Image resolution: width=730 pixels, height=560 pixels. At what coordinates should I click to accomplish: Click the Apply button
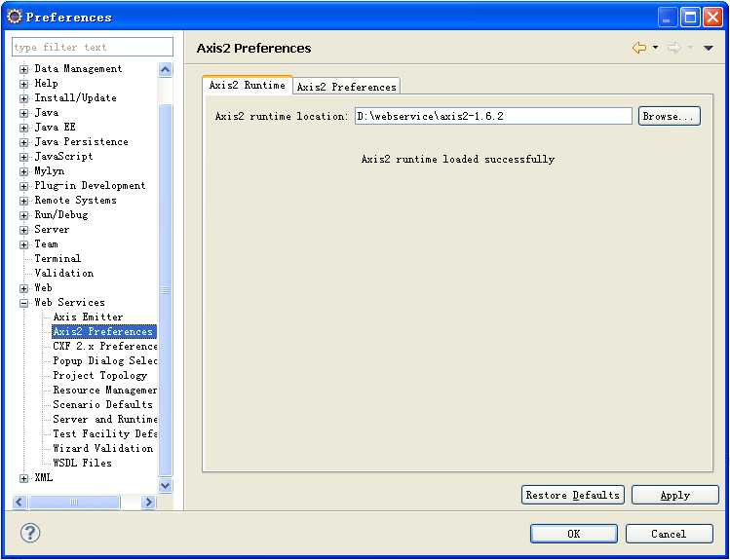(x=675, y=495)
